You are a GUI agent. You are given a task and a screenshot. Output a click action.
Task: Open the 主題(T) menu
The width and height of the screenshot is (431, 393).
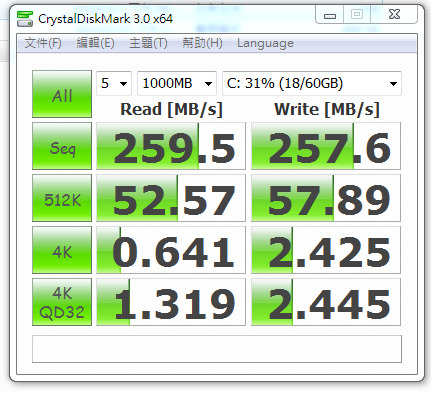click(x=148, y=43)
